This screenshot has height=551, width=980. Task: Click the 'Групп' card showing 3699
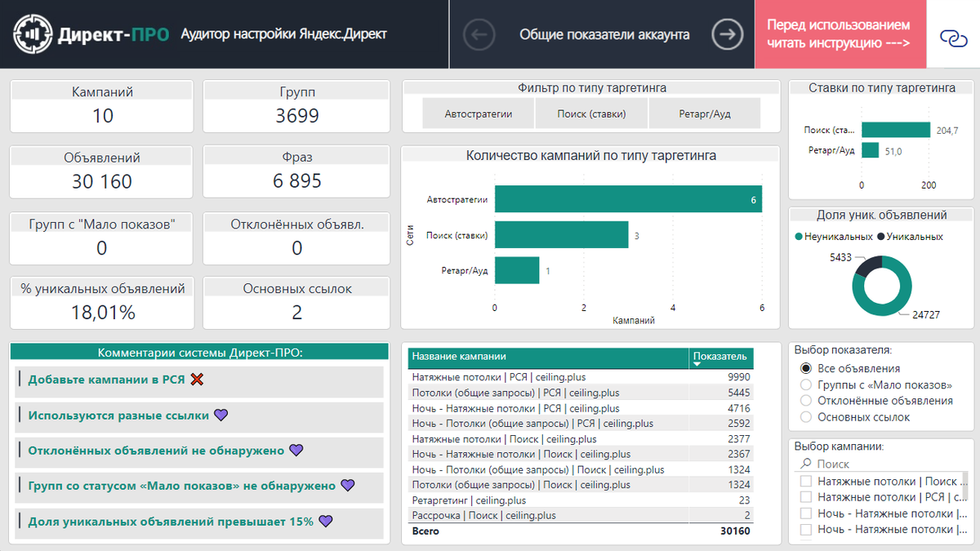click(296, 106)
